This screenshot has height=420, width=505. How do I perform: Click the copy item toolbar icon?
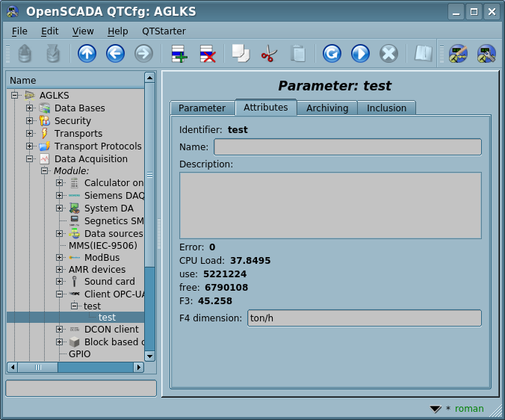pyautogui.click(x=240, y=53)
